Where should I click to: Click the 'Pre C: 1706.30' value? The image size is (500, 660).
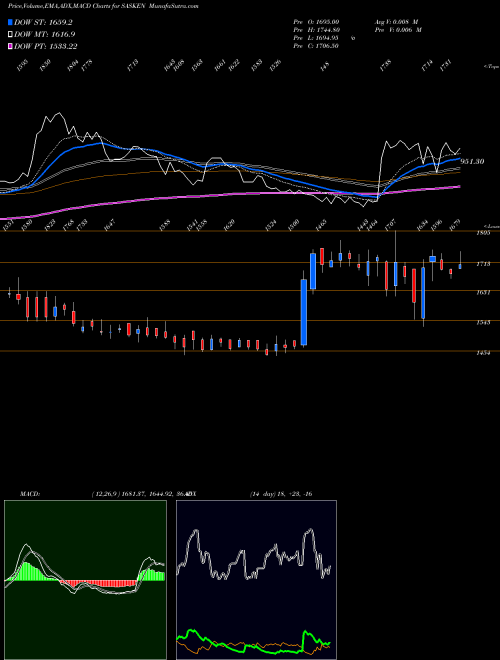pyautogui.click(x=316, y=46)
